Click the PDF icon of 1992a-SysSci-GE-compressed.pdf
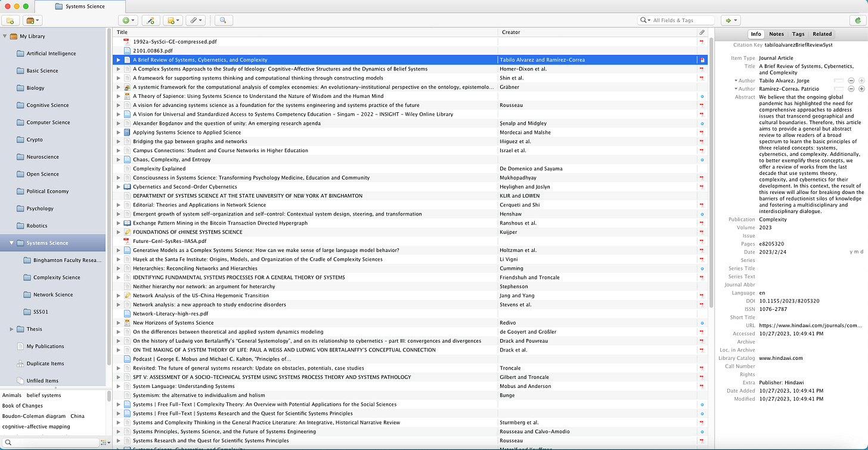The height and width of the screenshot is (450, 868). point(126,42)
